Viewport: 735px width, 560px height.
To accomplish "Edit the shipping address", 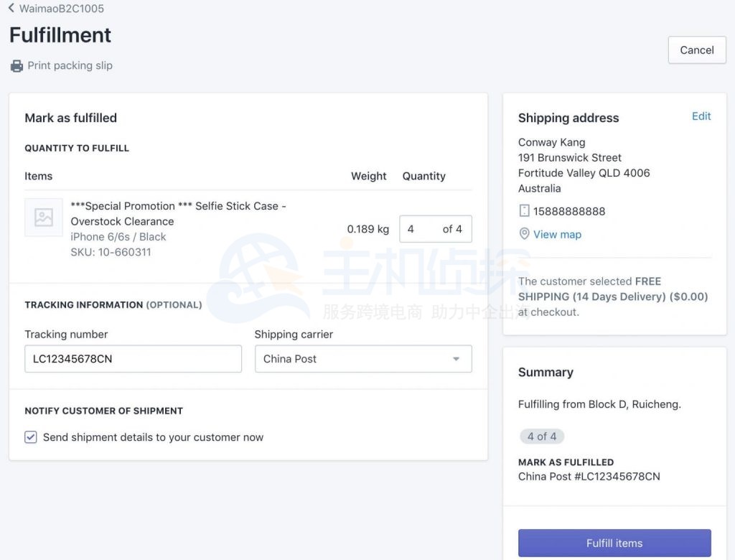I will (701, 116).
